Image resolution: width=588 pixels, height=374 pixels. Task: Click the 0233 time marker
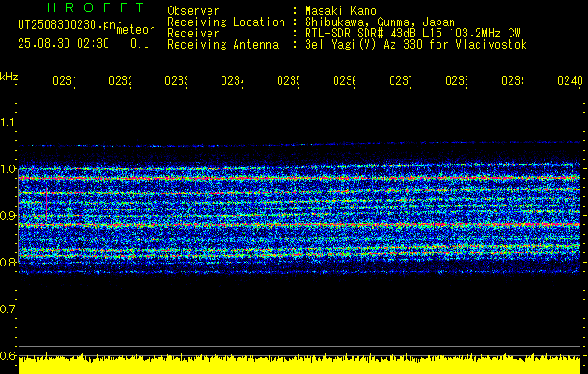click(x=176, y=80)
